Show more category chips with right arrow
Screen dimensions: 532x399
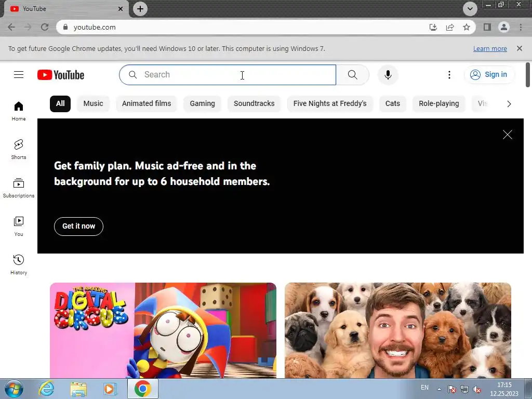click(x=509, y=104)
